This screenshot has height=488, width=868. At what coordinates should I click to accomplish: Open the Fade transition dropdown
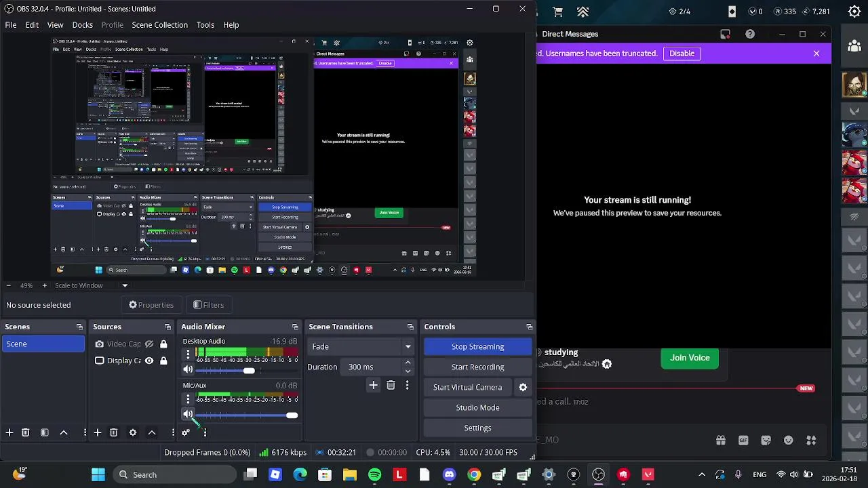pos(360,346)
